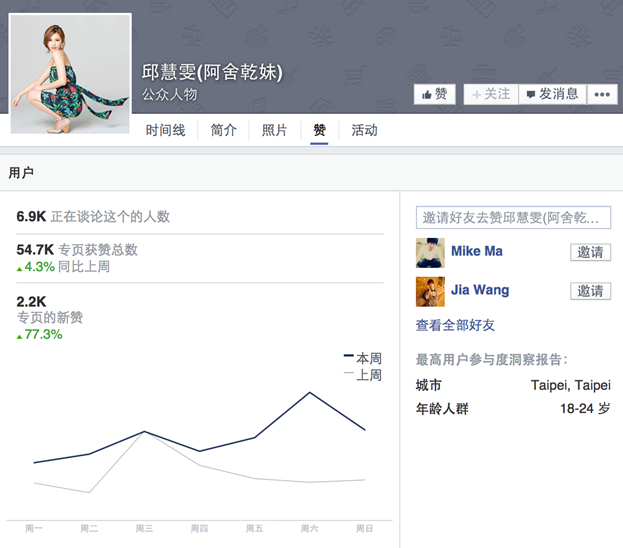Switch to the 活动 tab
This screenshot has height=548, width=623.
364,130
